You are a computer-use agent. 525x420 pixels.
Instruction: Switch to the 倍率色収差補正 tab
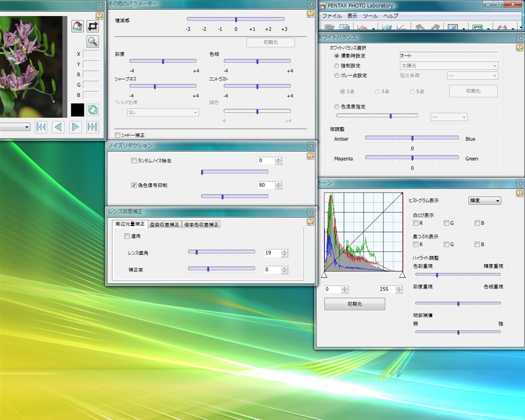pos(201,225)
